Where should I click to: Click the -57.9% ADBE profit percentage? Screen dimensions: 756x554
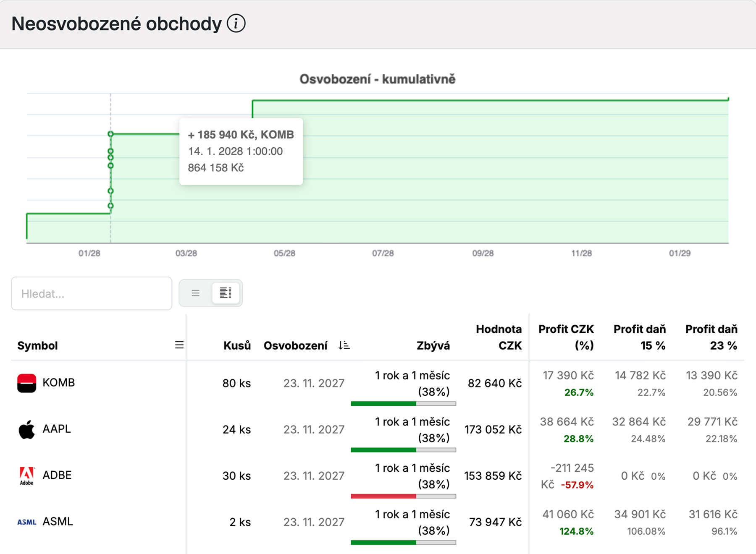point(577,485)
